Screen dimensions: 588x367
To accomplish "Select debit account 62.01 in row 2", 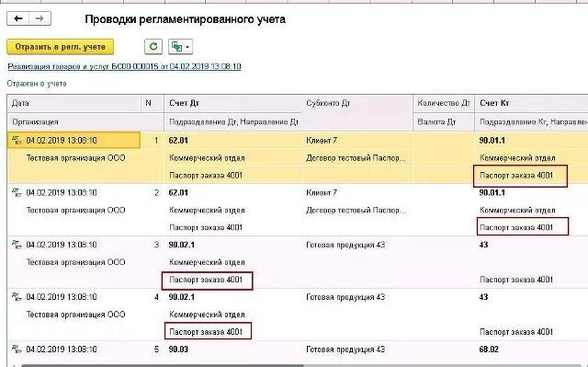I will (x=178, y=192).
